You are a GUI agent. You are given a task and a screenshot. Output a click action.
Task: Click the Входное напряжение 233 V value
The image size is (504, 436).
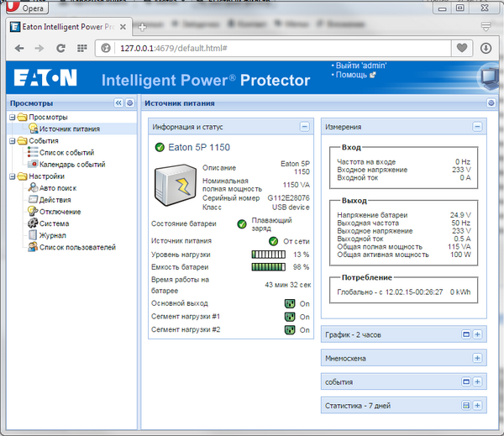461,170
